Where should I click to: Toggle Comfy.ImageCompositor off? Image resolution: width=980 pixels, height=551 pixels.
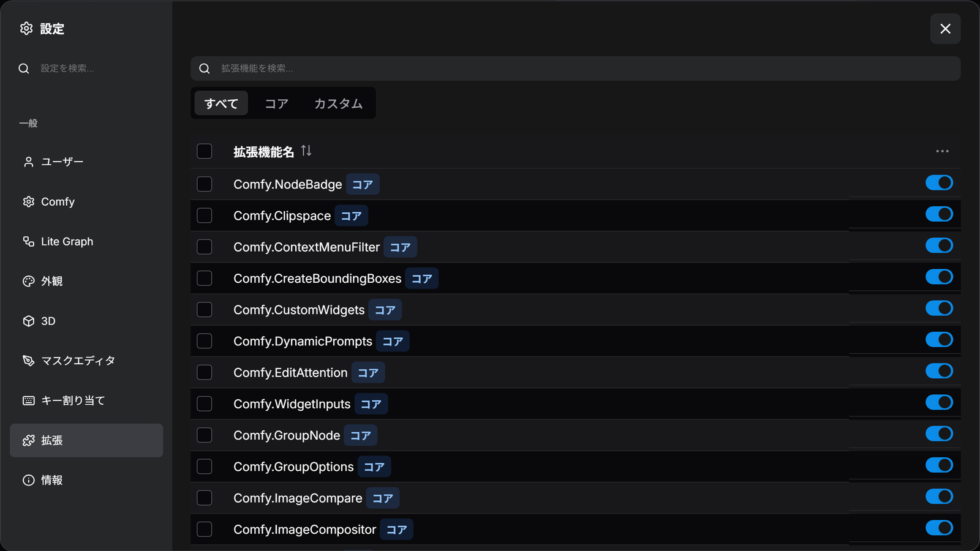pyautogui.click(x=939, y=528)
